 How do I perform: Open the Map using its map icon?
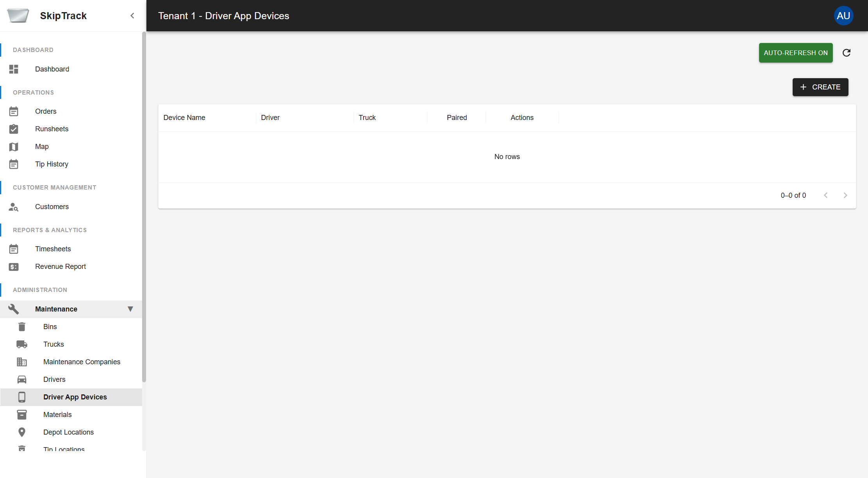(x=14, y=147)
